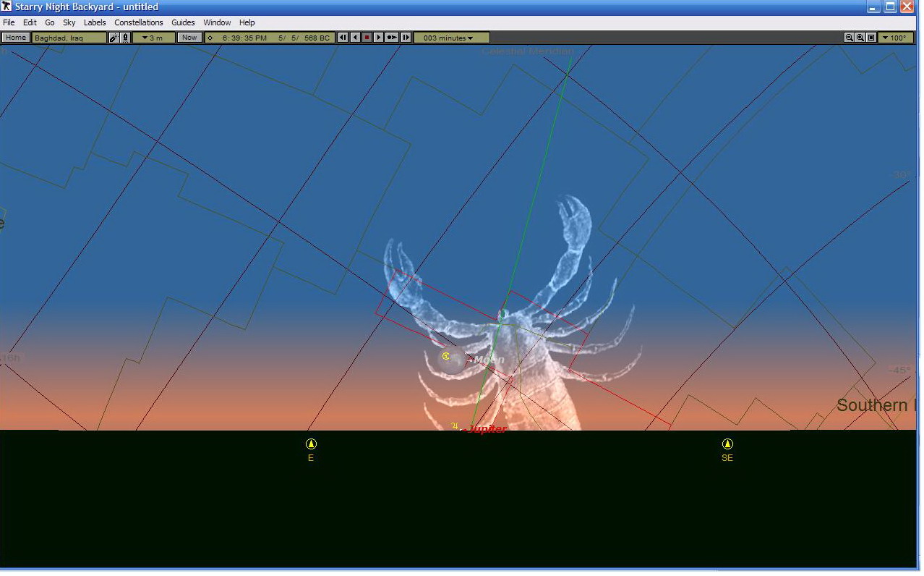The image size is (924, 576).
Task: Open the Guides menu
Action: [183, 22]
